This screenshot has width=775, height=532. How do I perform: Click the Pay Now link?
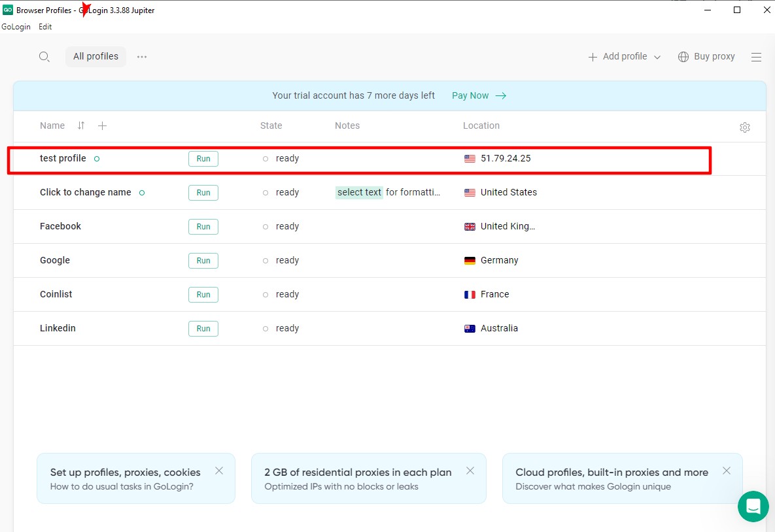point(479,95)
